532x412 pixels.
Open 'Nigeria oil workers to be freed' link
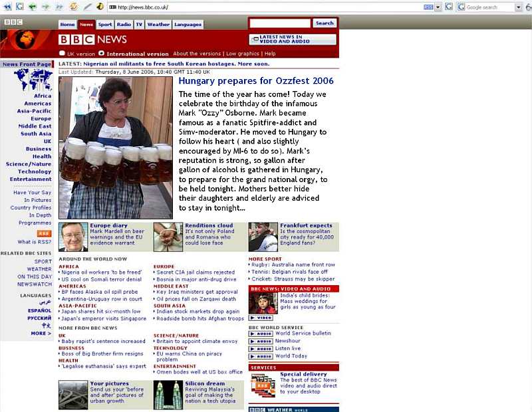(102, 272)
